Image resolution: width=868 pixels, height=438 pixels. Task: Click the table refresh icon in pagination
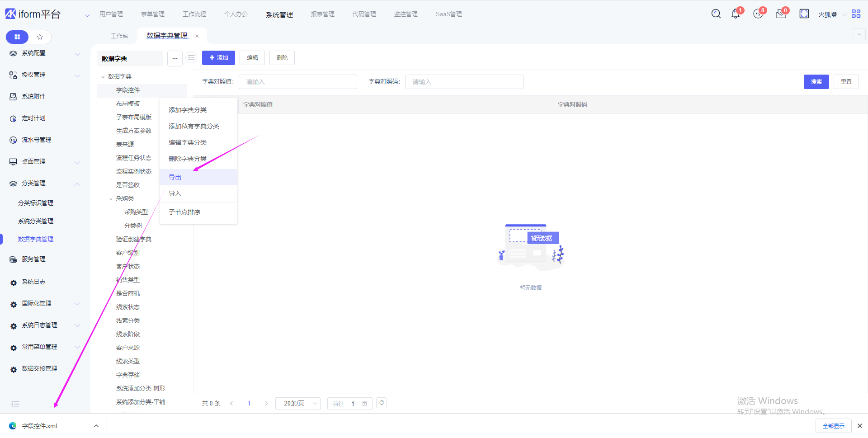click(382, 403)
